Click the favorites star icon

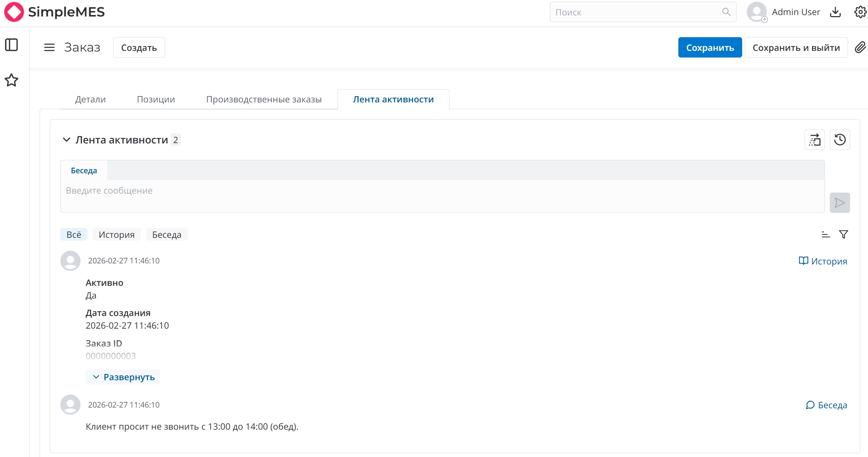12,80
